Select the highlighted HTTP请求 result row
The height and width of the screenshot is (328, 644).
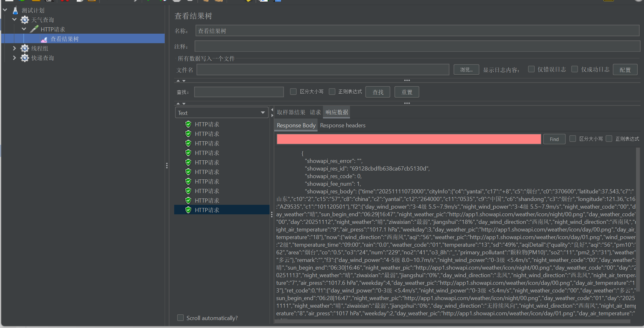click(x=222, y=210)
